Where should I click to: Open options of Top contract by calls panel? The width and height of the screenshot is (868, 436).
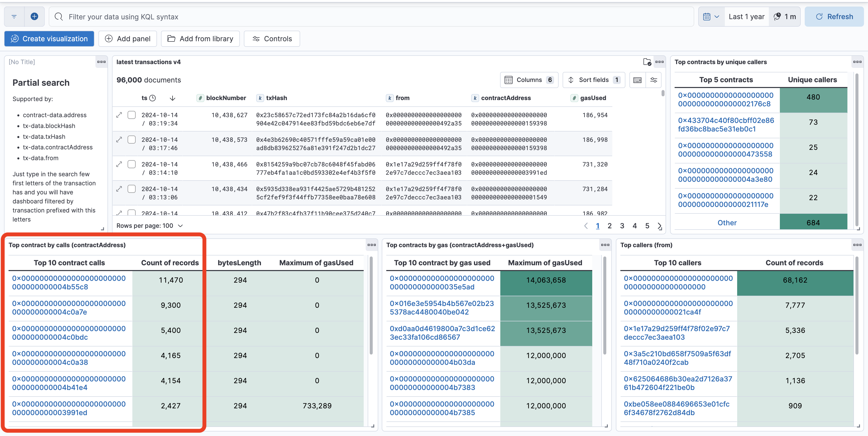pos(372,245)
